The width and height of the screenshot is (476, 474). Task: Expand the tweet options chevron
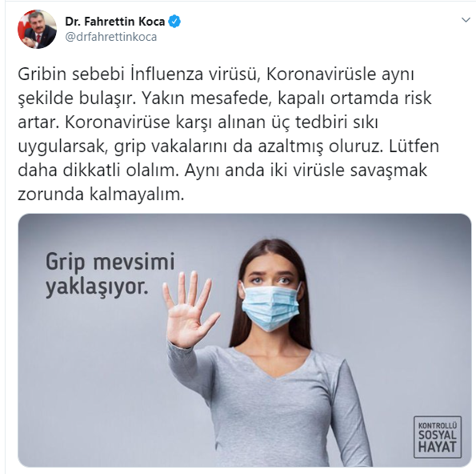[x=466, y=20]
